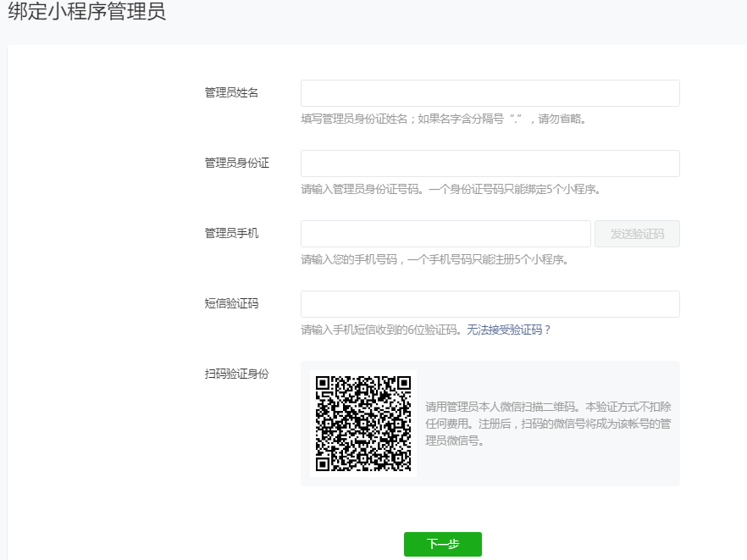Click hint 请输入手机短信收到的6位验证码

point(381,330)
